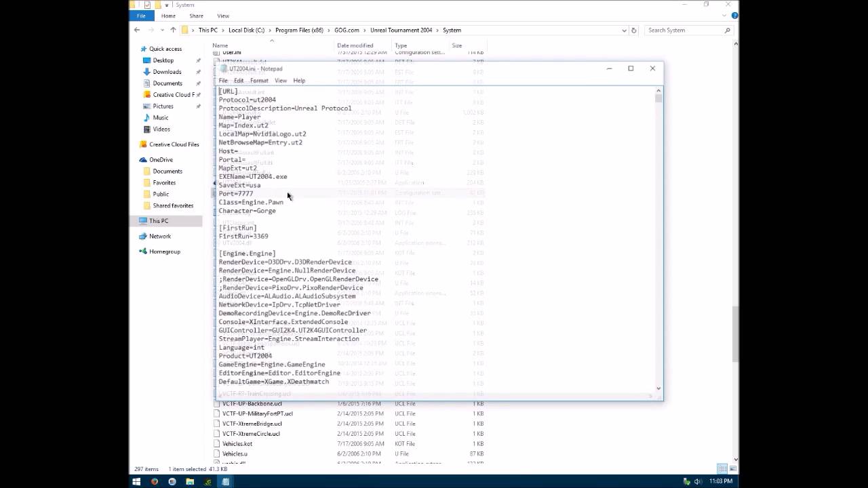Open Notepad's File menu
This screenshot has width=868, height=488.
point(223,81)
